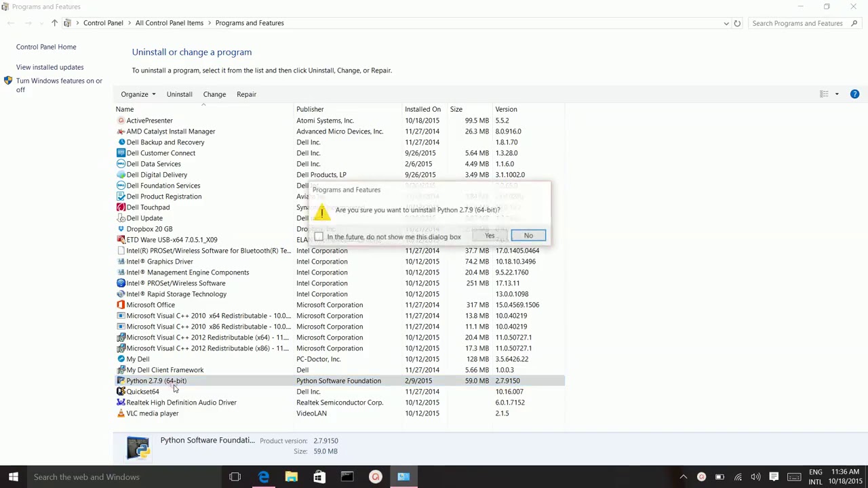Click Repair in the toolbar

pyautogui.click(x=246, y=94)
